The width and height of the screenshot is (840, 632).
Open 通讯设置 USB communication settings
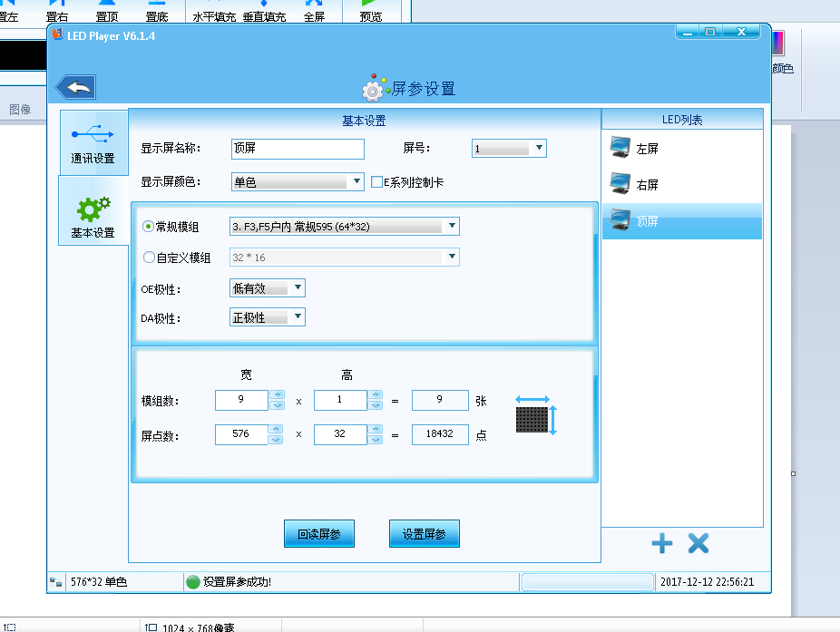tap(93, 143)
